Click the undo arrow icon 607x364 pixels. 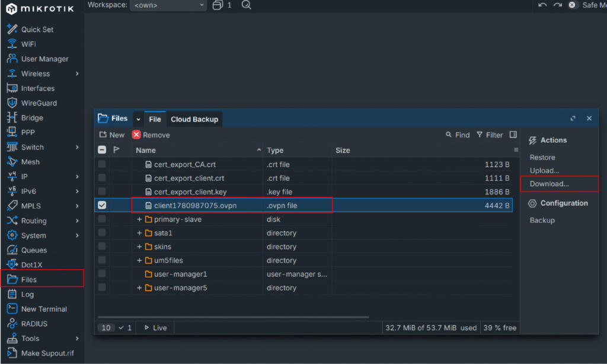point(542,5)
